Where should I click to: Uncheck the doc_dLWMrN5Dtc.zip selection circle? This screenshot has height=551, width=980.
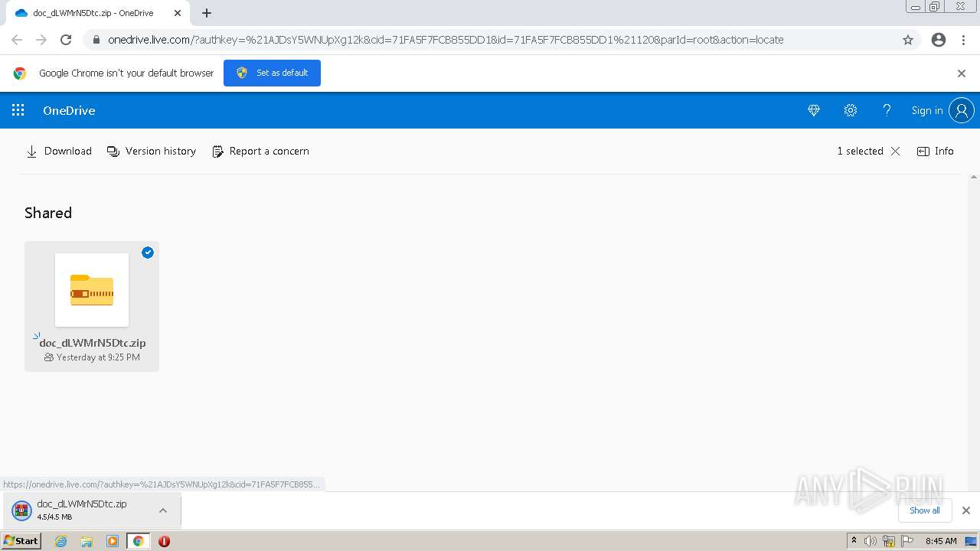[148, 253]
